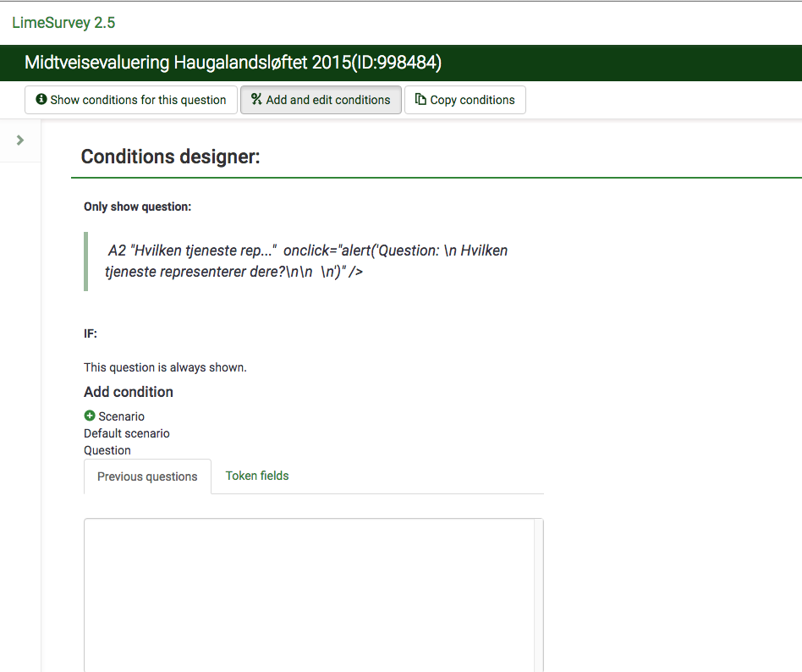802x672 pixels.
Task: Click the Midtveisevaluering Haugalandsløftet 2015 survey title
Action: 233,63
